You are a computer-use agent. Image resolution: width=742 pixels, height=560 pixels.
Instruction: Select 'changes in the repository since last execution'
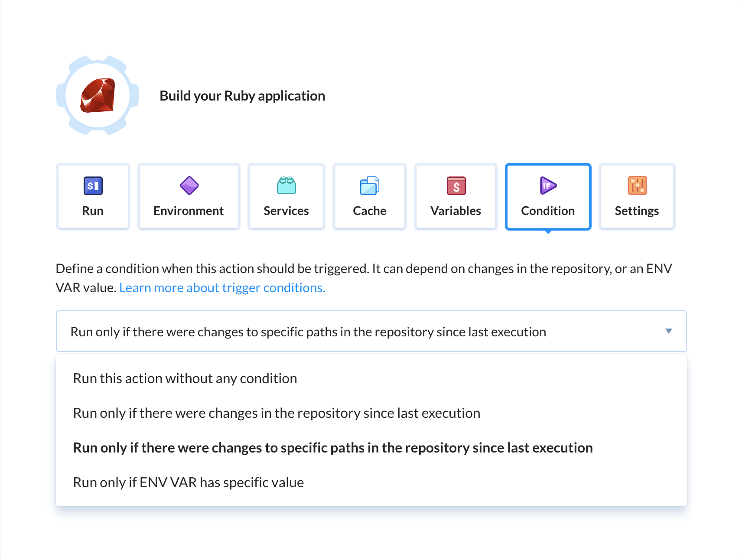point(277,413)
